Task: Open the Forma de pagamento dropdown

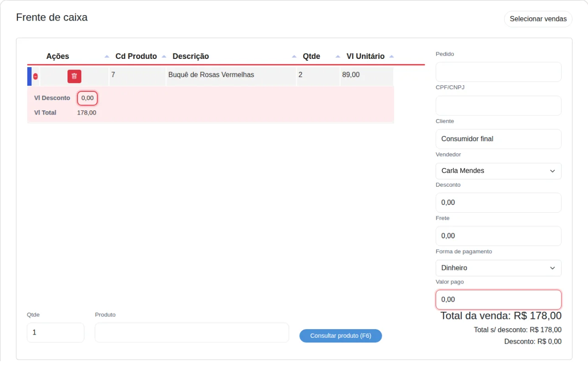Action: (498, 268)
